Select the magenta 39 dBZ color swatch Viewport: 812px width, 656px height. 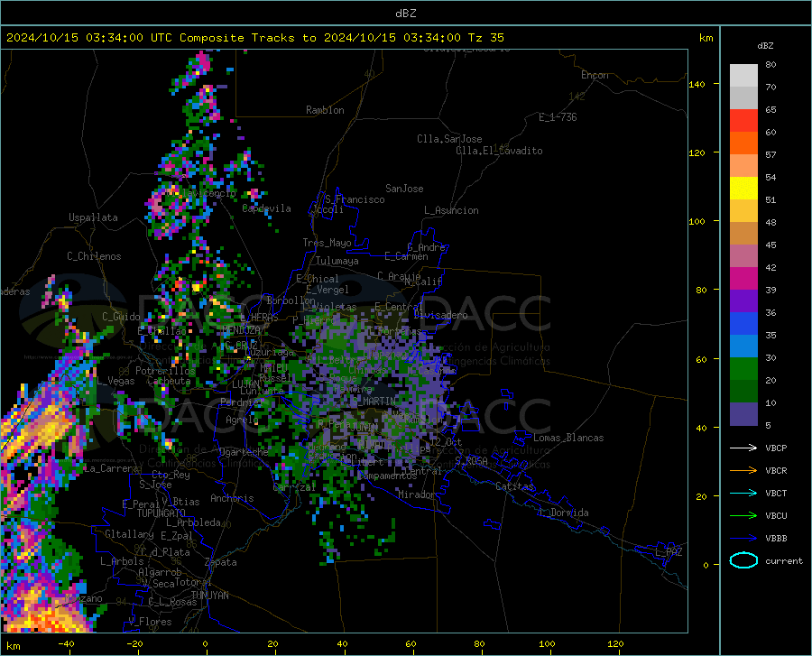click(x=743, y=279)
